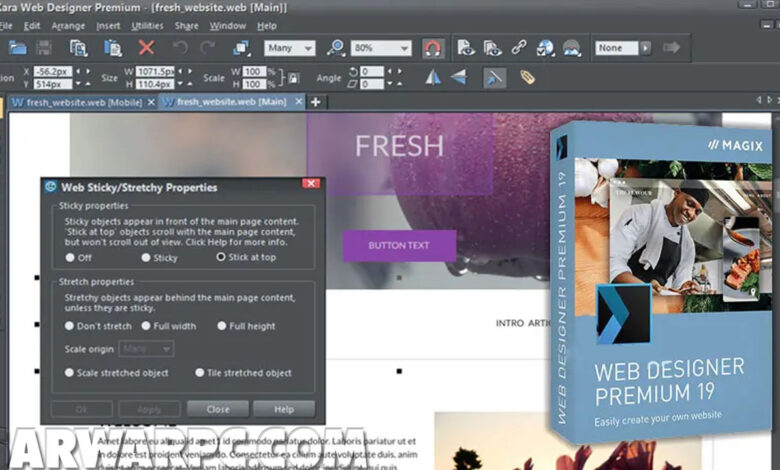Open the Share menu
Viewport: 780px width, 470px height.
pos(187,26)
